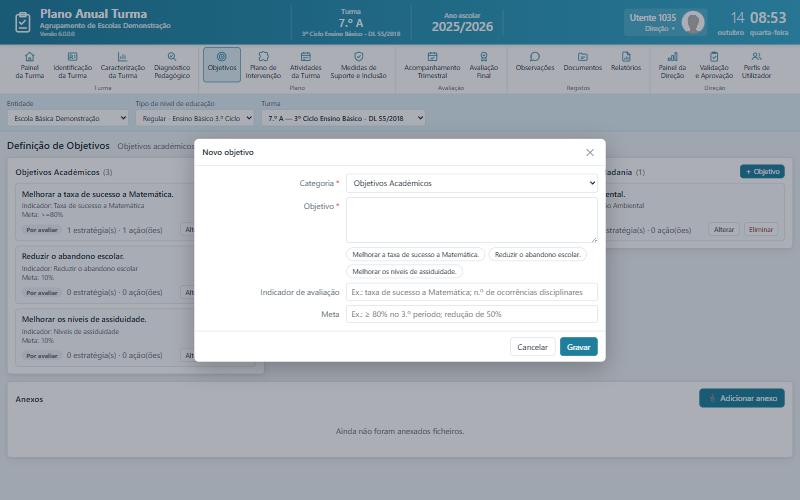The height and width of the screenshot is (500, 800).
Task: Click the 2025/2026 school year text
Action: [x=462, y=27]
